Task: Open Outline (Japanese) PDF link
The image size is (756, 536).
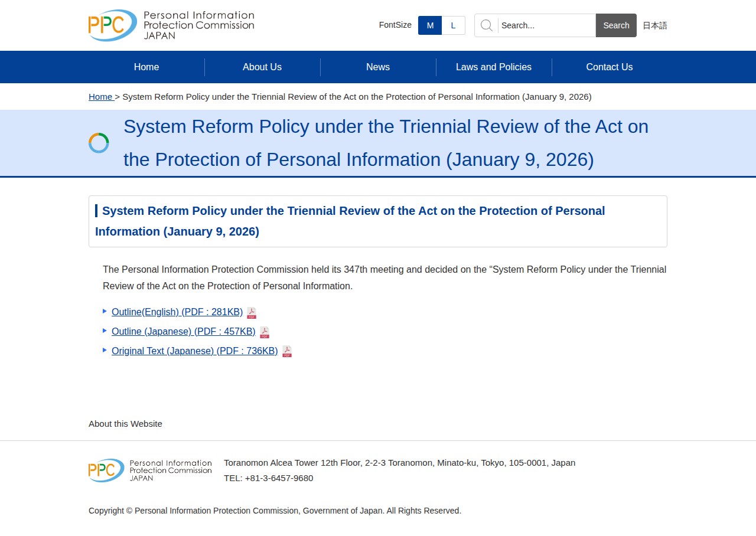Action: pyautogui.click(x=184, y=332)
